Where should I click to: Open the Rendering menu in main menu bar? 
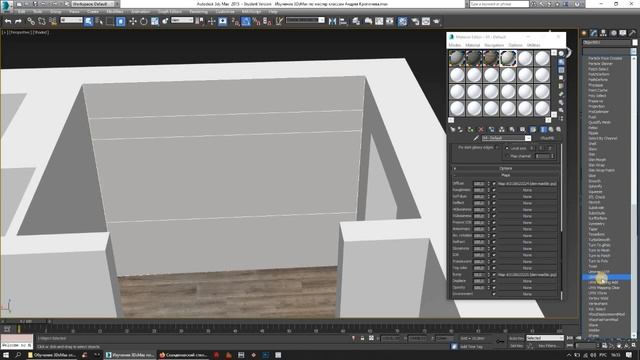tap(198, 12)
